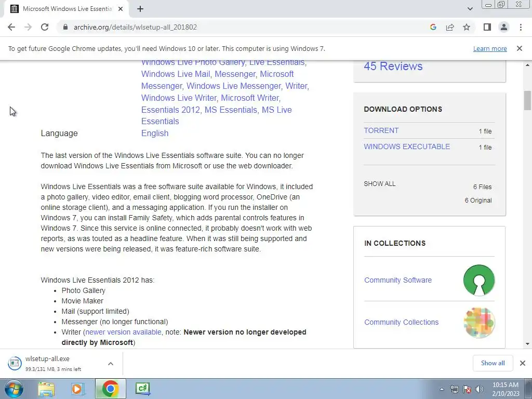This screenshot has width=532, height=399.
Task: Click the forward navigation arrow
Action: click(x=28, y=27)
